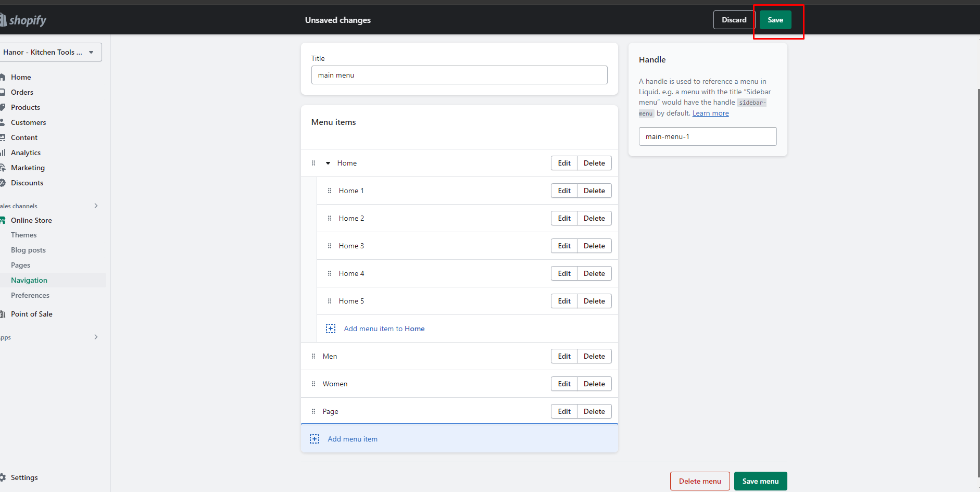The image size is (980, 492).
Task: Open Blog posts under Online Store
Action: pyautogui.click(x=29, y=250)
